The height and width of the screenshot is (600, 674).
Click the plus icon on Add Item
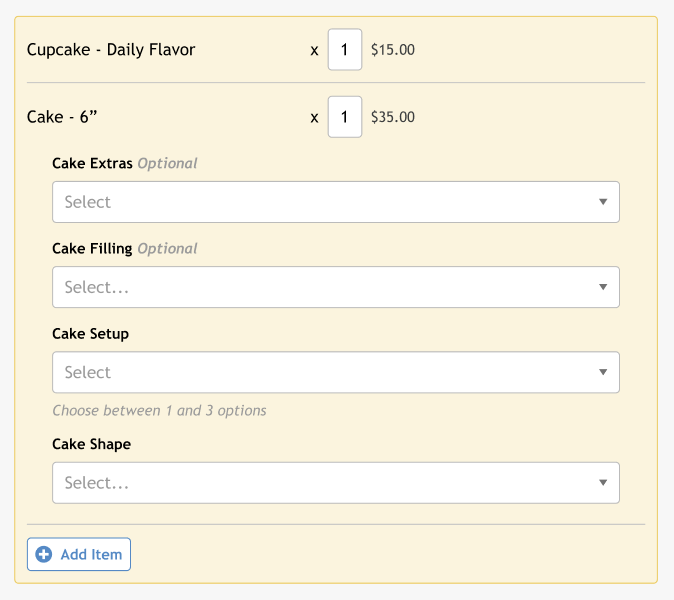click(43, 554)
